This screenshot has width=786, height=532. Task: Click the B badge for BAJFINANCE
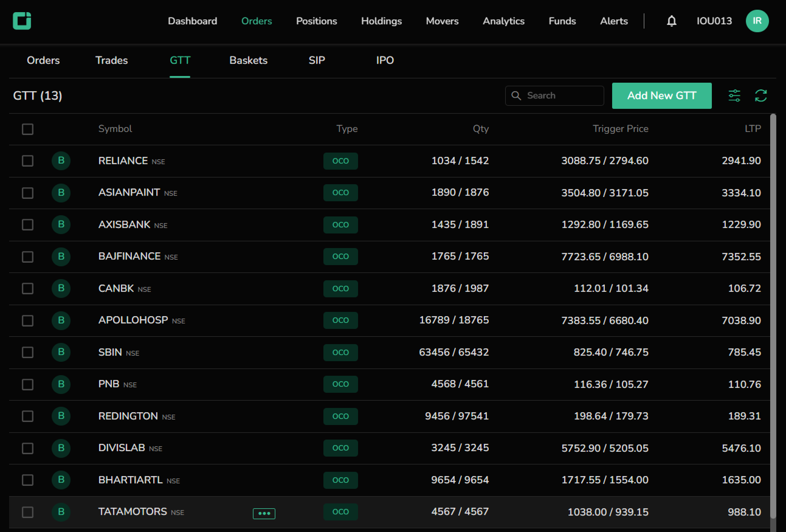click(61, 257)
